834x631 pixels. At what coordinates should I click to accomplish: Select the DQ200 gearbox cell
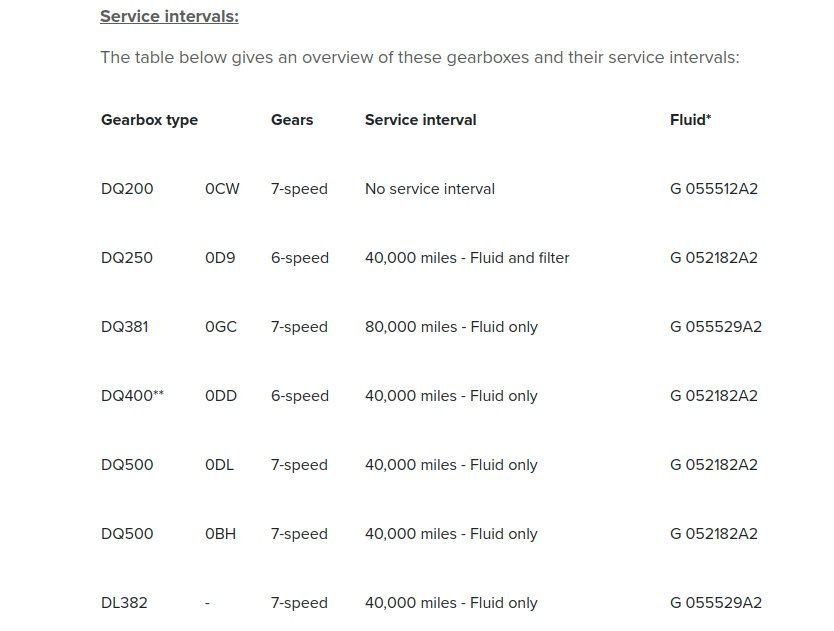tap(127, 189)
